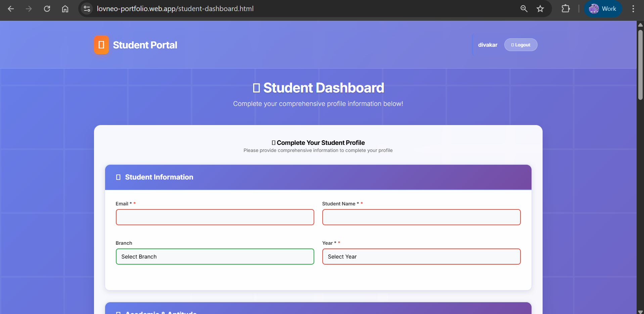Screen dimensions: 644x314
Task: Click the divakar username label
Action: pos(488,45)
